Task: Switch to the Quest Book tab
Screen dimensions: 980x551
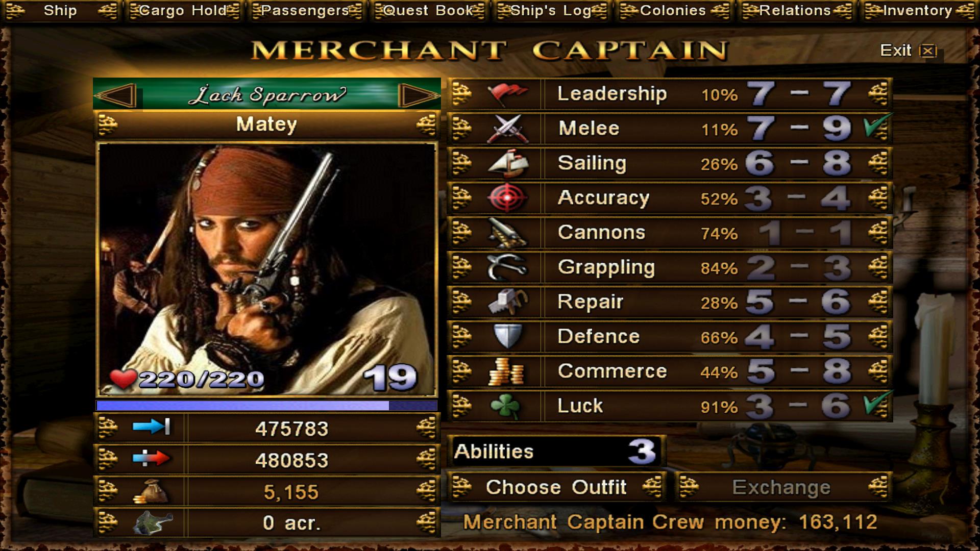Action: click(x=429, y=11)
